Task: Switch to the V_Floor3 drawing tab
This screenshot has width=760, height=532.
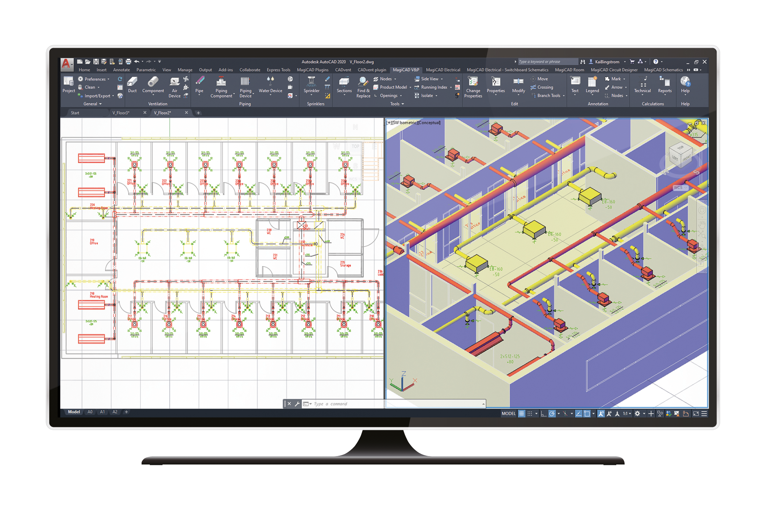Action: 121,113
